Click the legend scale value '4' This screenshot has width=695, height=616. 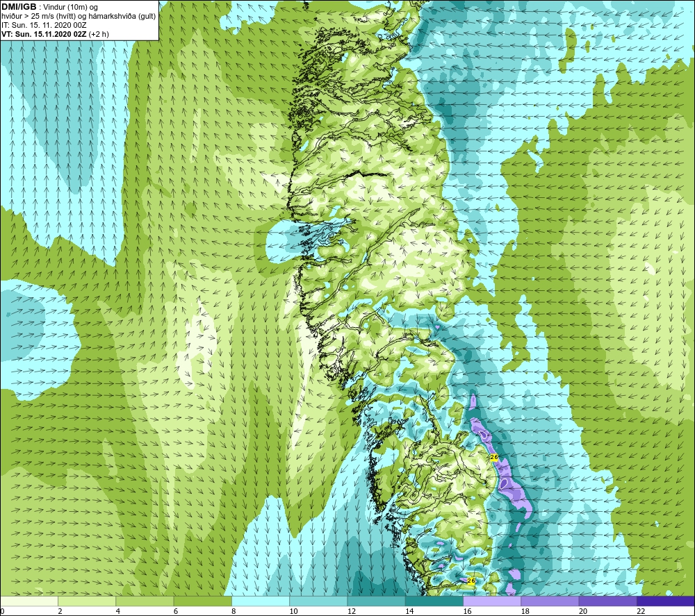[118, 612]
